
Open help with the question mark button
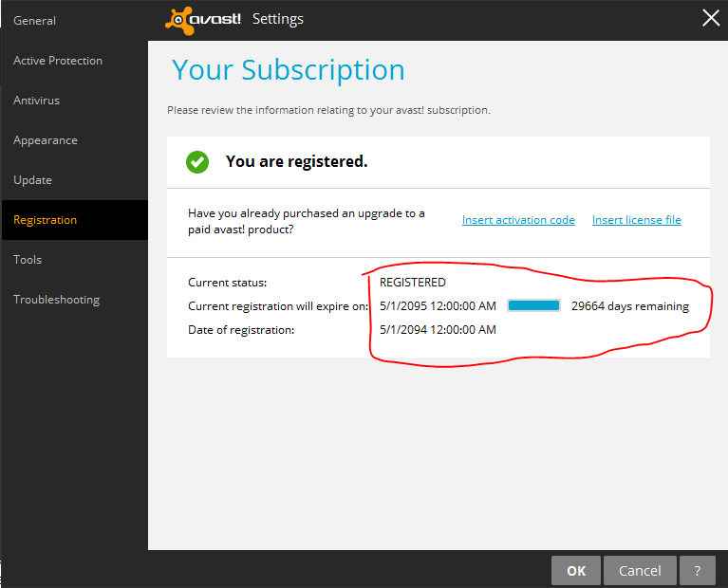click(697, 570)
